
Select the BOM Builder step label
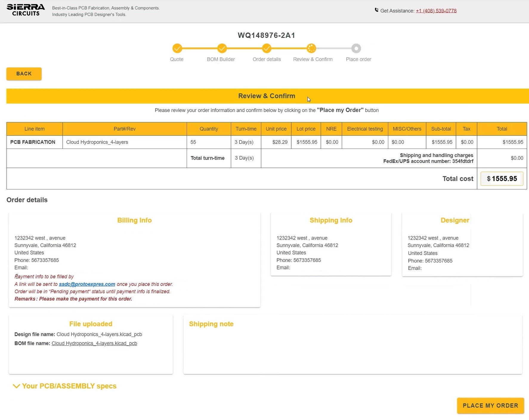221,59
